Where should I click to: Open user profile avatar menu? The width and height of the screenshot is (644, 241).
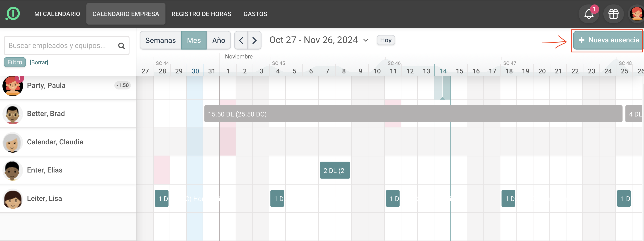[636, 14]
